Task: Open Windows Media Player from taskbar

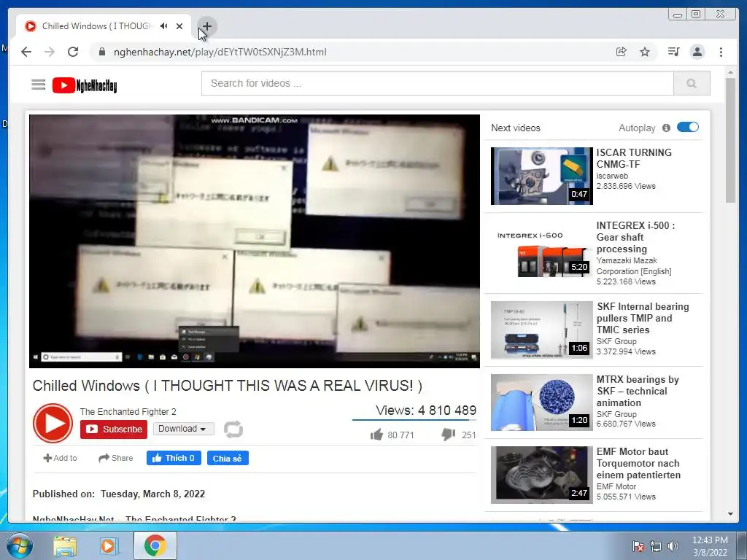Action: click(109, 545)
